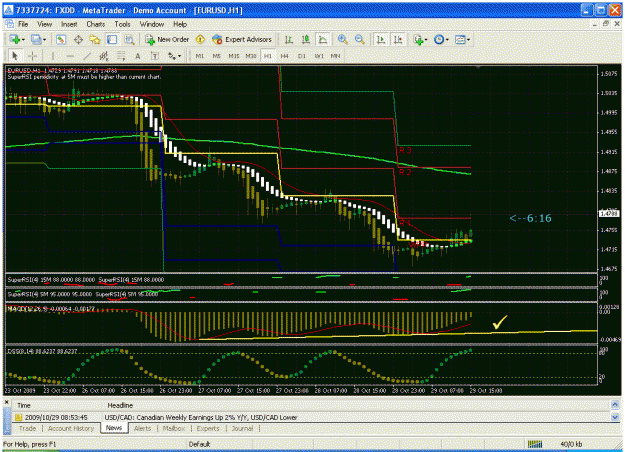
Task: Click the yellow MACD trendline
Action: pos(399,335)
